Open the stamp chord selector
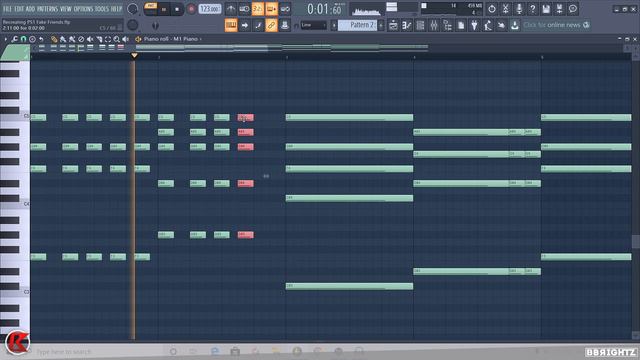Image resolution: width=640 pixels, height=360 pixels. [32, 39]
